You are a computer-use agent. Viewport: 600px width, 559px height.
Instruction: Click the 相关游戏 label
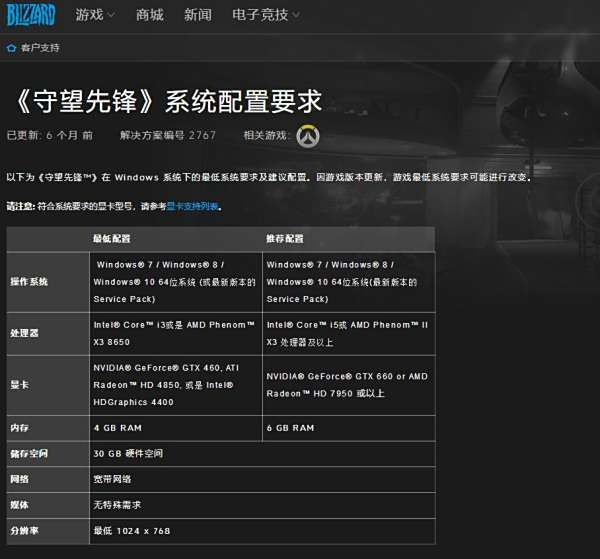tap(267, 135)
